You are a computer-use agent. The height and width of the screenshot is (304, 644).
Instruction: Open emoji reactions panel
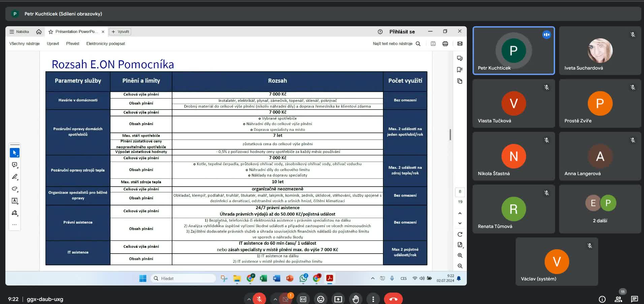(x=321, y=299)
